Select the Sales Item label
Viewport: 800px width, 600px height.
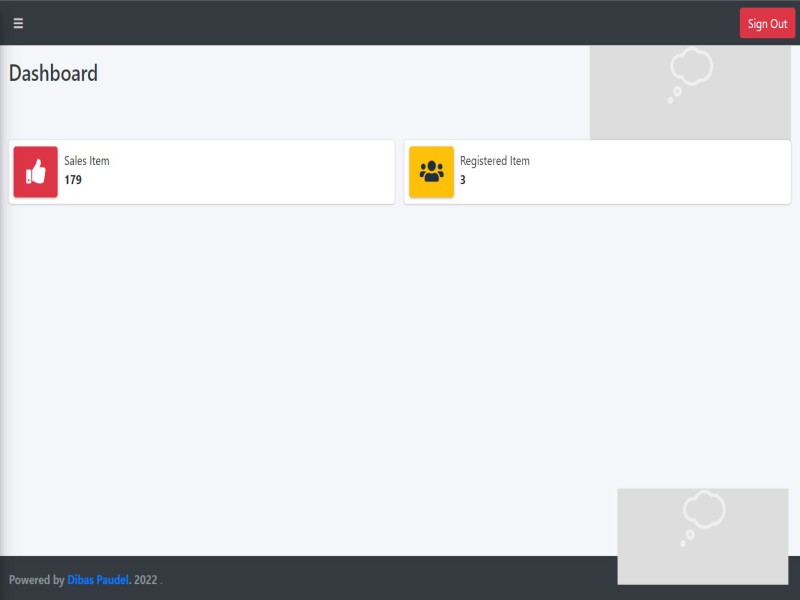[x=87, y=161]
